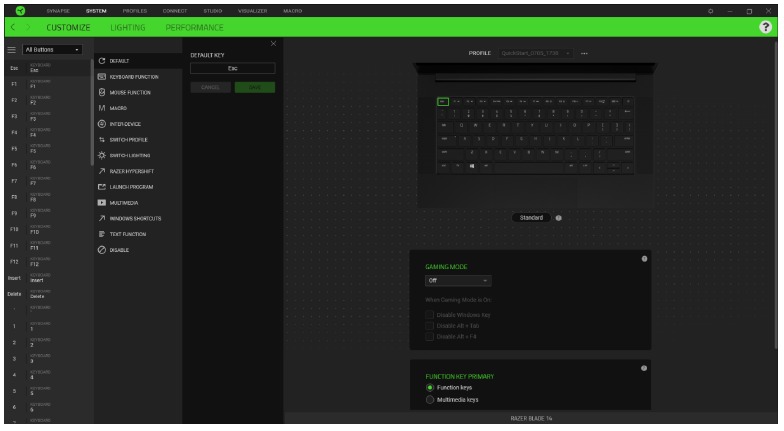Toggle the hamburger button list menu
Viewport: 784px width, 431px height.
pos(12,50)
